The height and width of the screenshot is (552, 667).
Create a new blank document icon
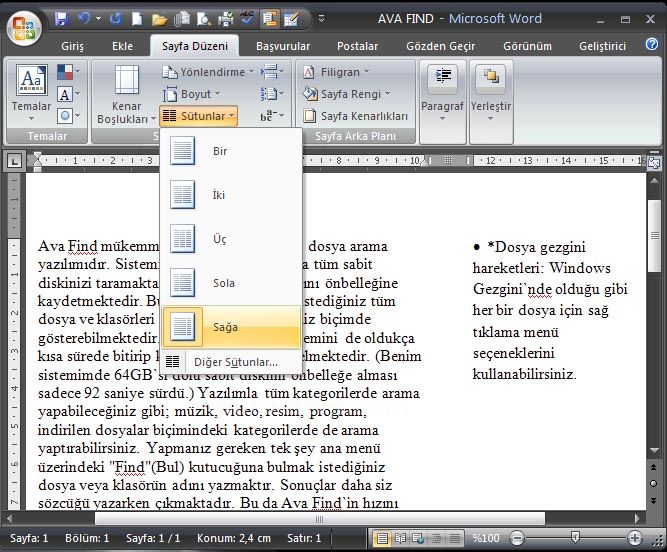click(137, 19)
